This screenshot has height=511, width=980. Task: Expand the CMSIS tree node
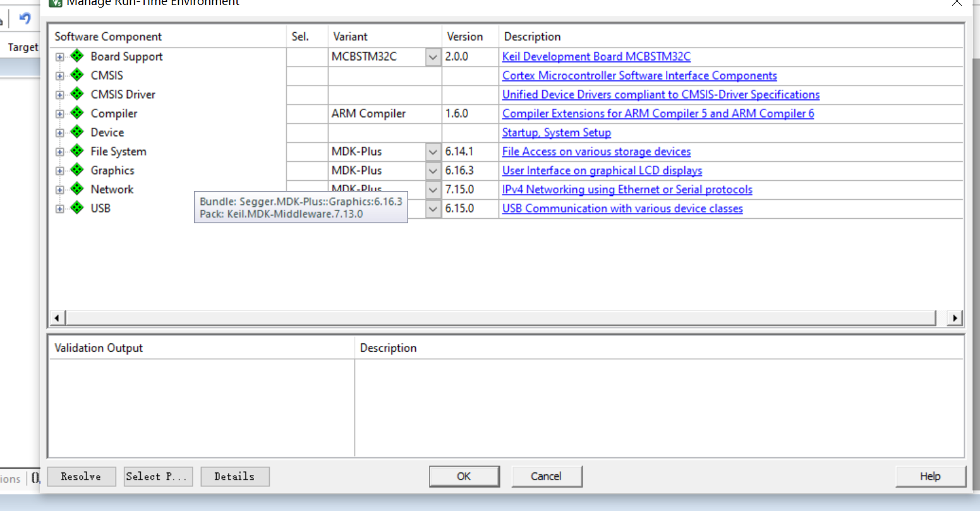[59, 76]
